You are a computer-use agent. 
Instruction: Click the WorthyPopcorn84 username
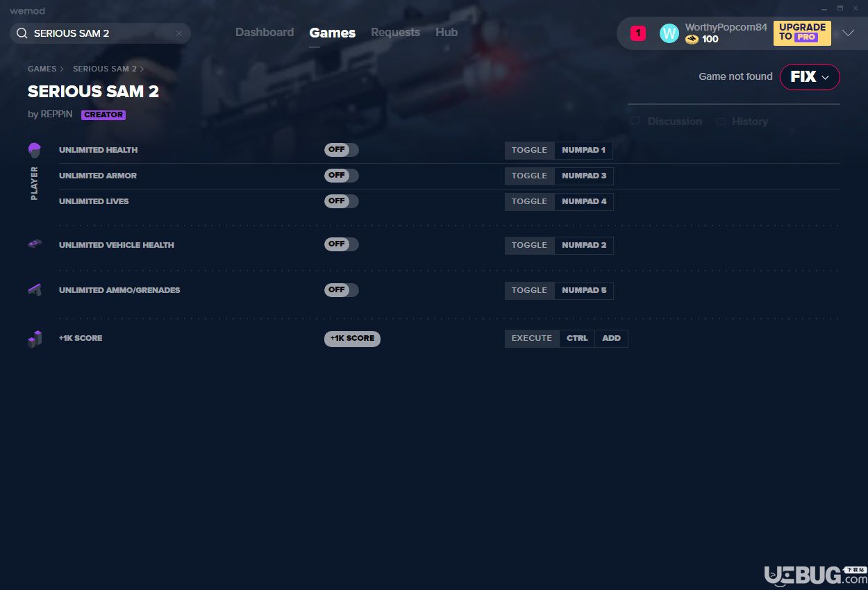tap(726, 27)
